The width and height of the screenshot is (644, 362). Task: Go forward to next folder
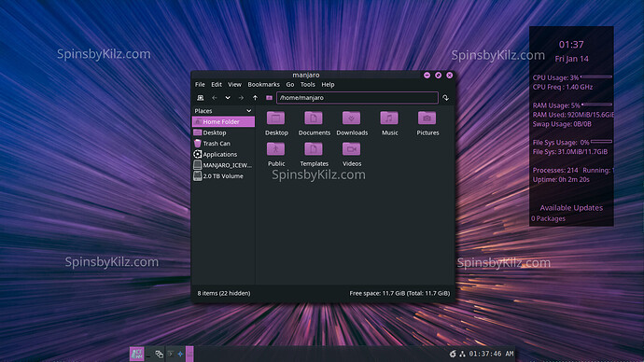[x=241, y=98]
